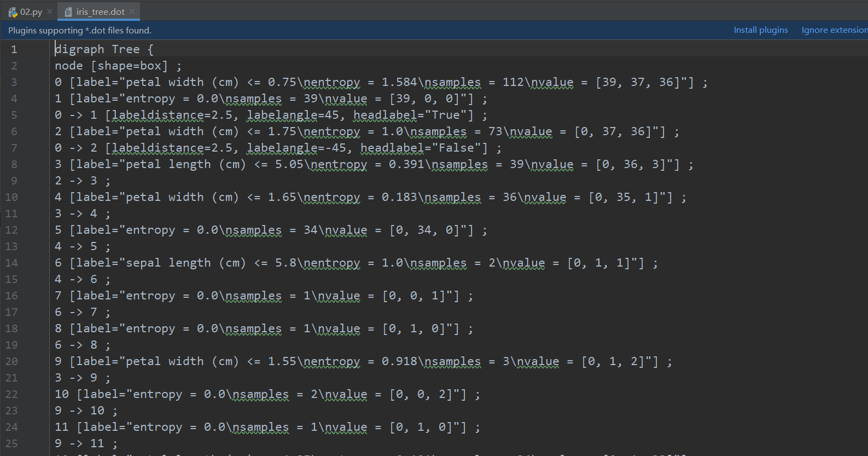Click 'petal width (cm) <= 1.65' text
The width and height of the screenshot is (868, 456).
(x=211, y=197)
